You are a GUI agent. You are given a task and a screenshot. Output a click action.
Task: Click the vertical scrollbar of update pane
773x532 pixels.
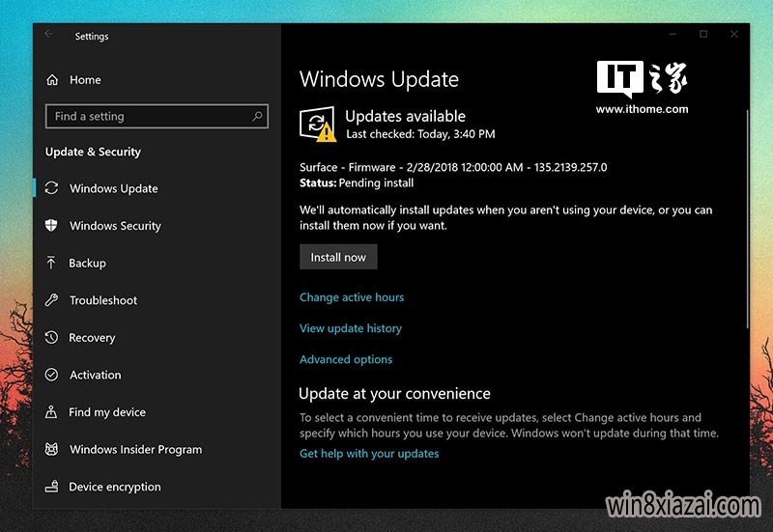[x=747, y=219]
